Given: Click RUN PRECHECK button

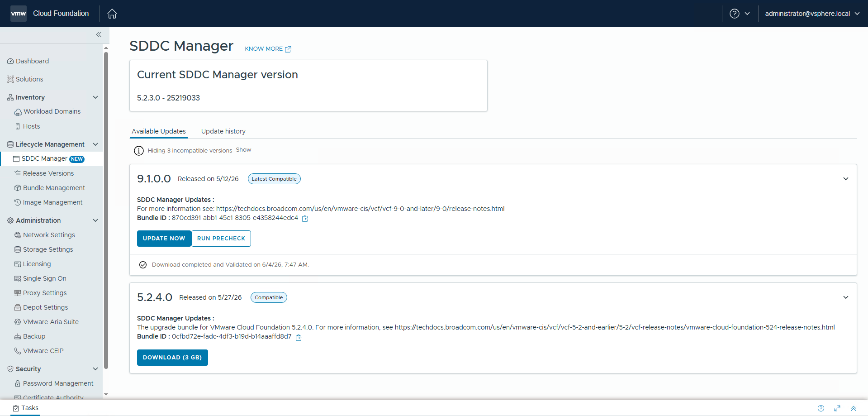Looking at the screenshot, I should pyautogui.click(x=221, y=239).
